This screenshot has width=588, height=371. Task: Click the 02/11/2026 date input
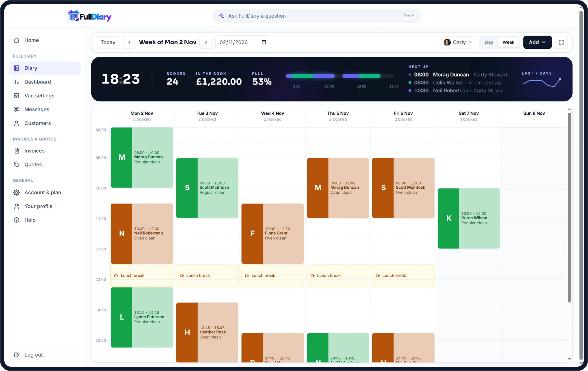point(243,42)
